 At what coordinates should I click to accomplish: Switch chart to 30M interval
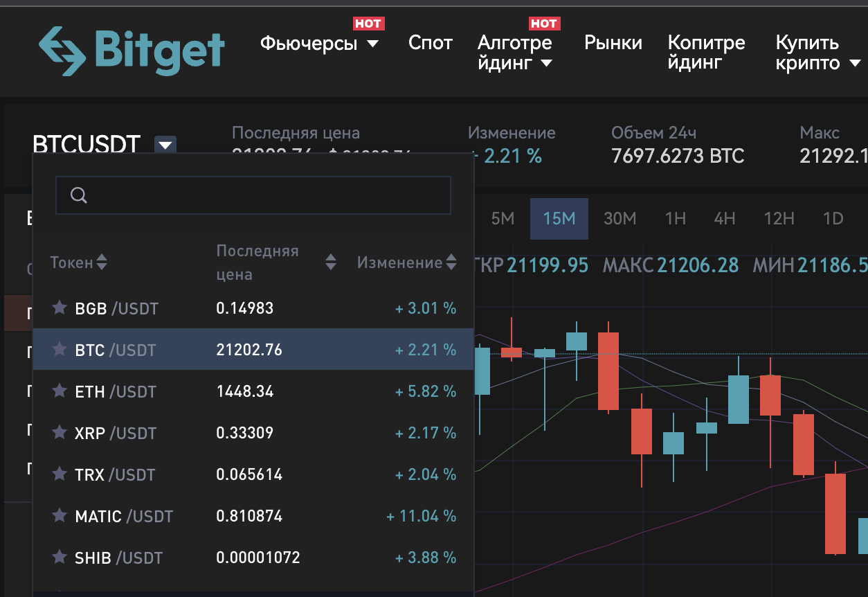pyautogui.click(x=620, y=219)
